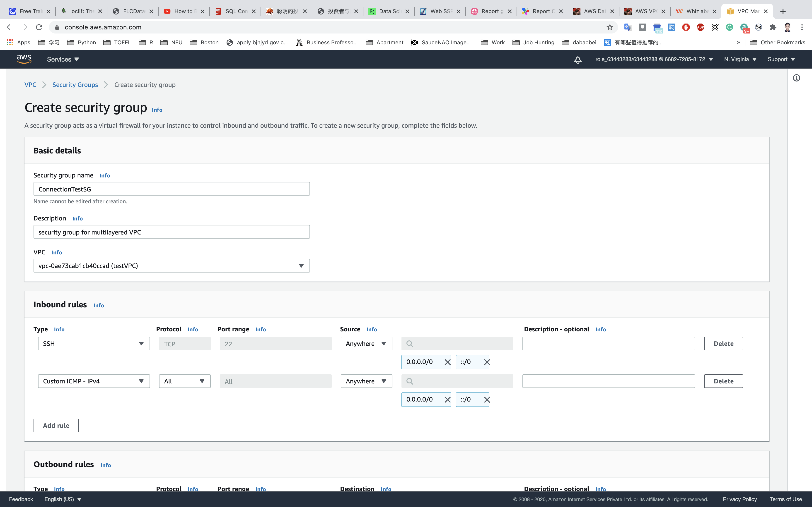Remove the ::/0 source from ICMP rule
This screenshot has height=507, width=812.
[486, 400]
